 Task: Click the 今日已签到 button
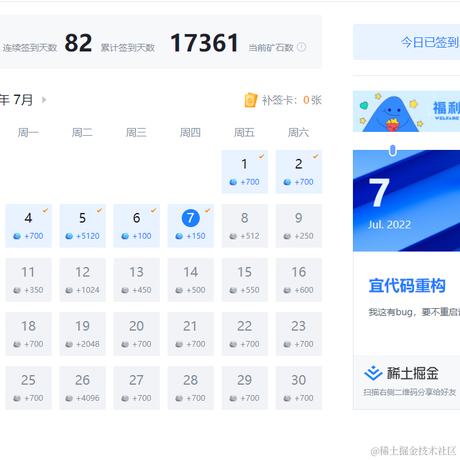coord(407,42)
